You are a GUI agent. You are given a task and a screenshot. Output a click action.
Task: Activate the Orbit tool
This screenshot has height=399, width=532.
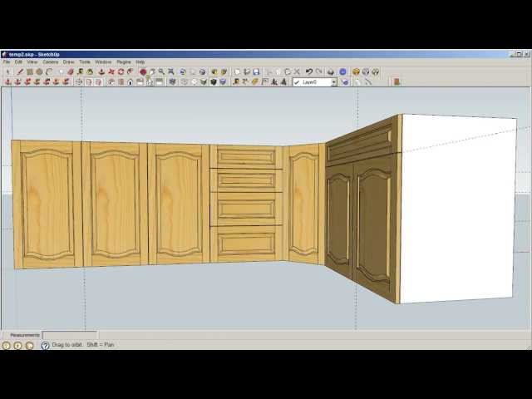pos(143,71)
